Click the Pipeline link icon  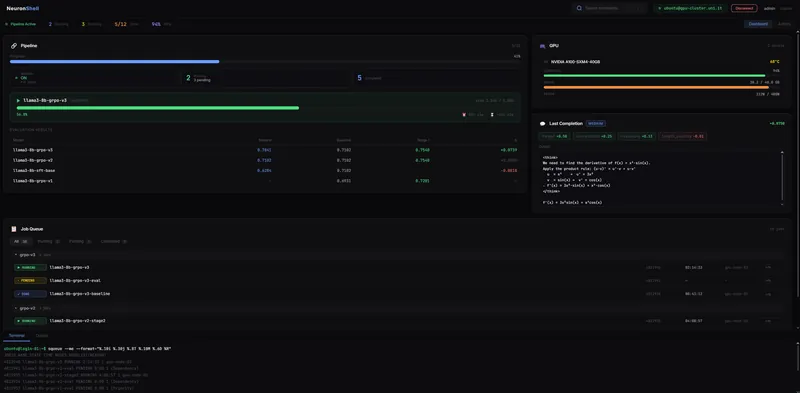click(x=14, y=45)
